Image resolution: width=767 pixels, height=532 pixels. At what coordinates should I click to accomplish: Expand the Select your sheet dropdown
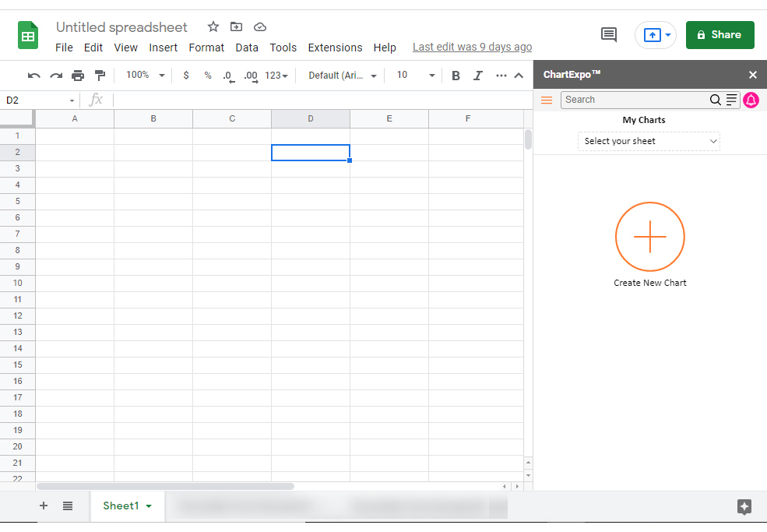pos(649,141)
